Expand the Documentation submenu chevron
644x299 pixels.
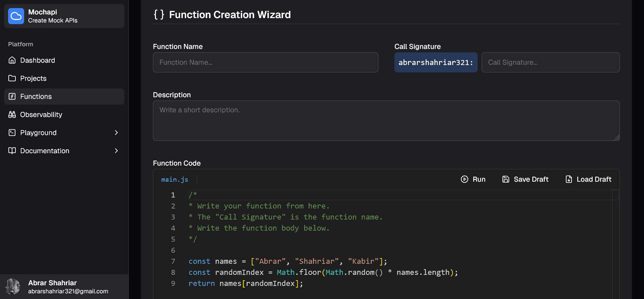click(116, 151)
